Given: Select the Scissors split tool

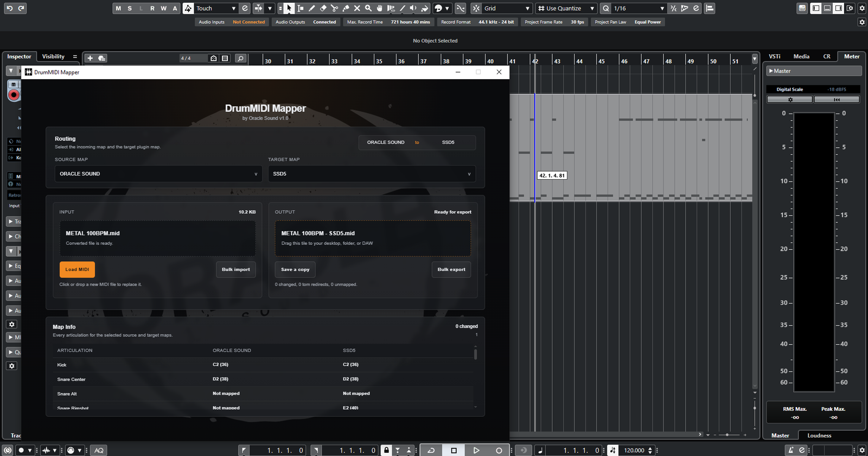Looking at the screenshot, I should click(x=334, y=8).
